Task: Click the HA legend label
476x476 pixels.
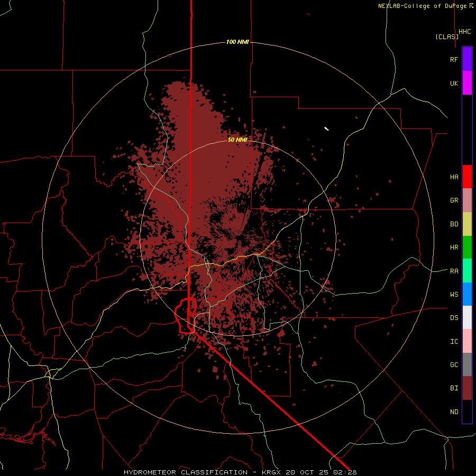Action: (x=454, y=177)
